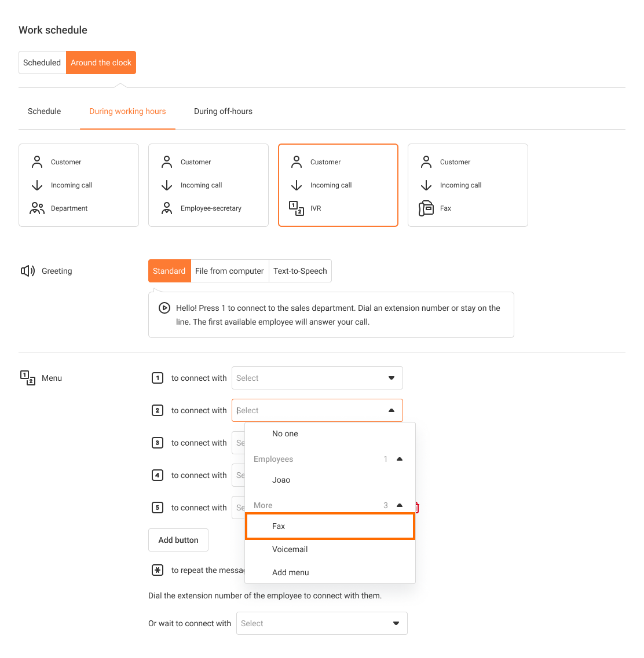Collapse the Employees group in list
Screen dimensions: 644x658
pos(400,459)
